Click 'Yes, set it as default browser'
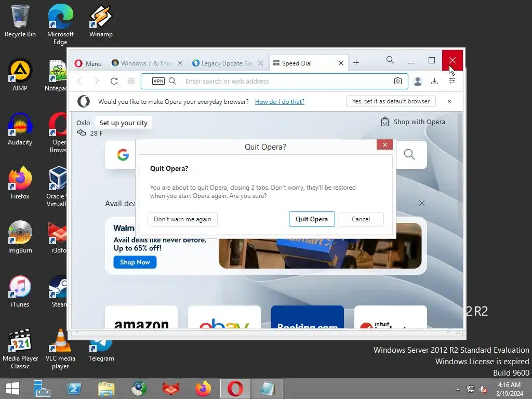The height and width of the screenshot is (399, 532). [x=391, y=101]
